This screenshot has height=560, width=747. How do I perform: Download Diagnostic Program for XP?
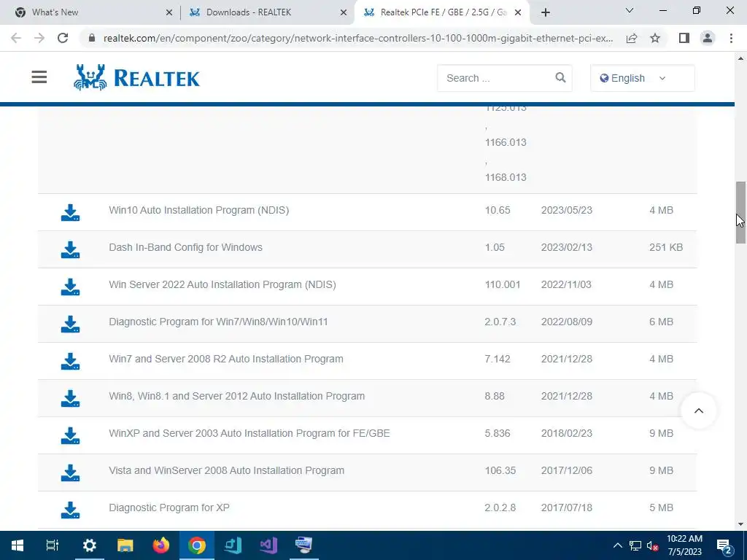[70, 510]
